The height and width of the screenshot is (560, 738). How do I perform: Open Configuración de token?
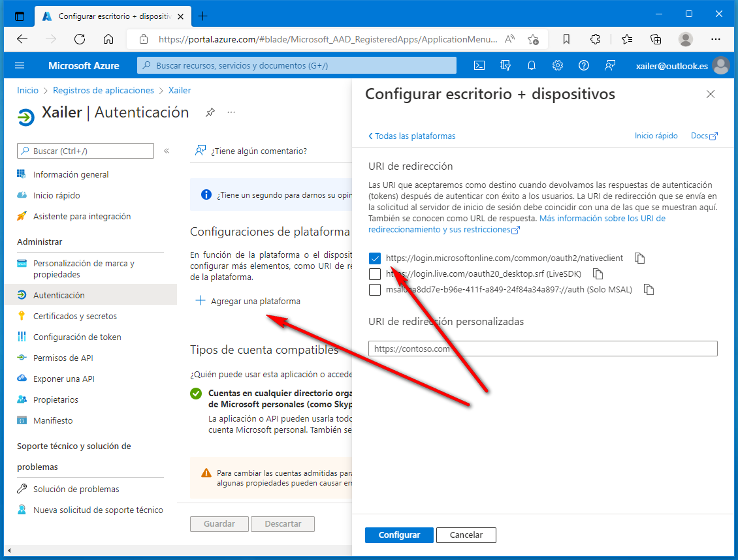[77, 337]
